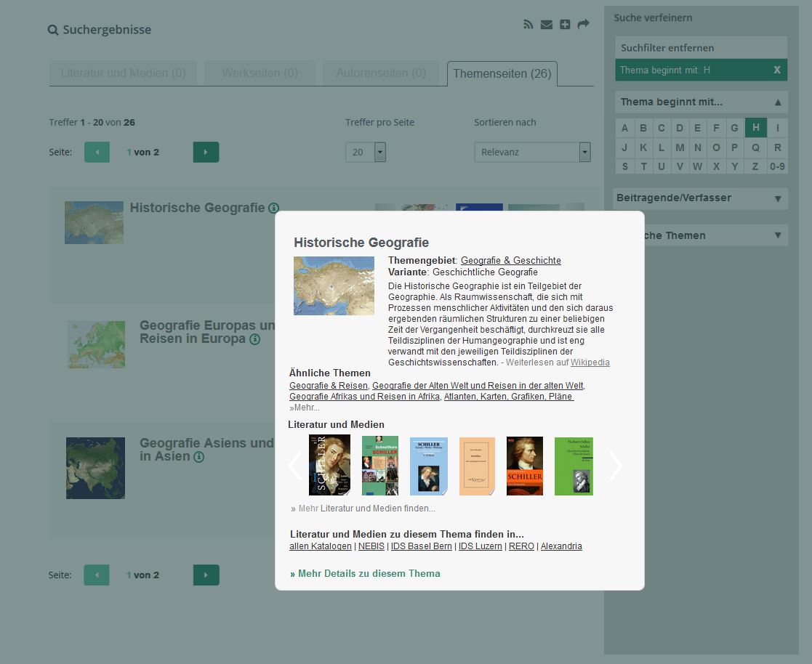Open Atlanten, Karten, Grafiken, Pläne link
This screenshot has width=812, height=664.
pos(509,397)
